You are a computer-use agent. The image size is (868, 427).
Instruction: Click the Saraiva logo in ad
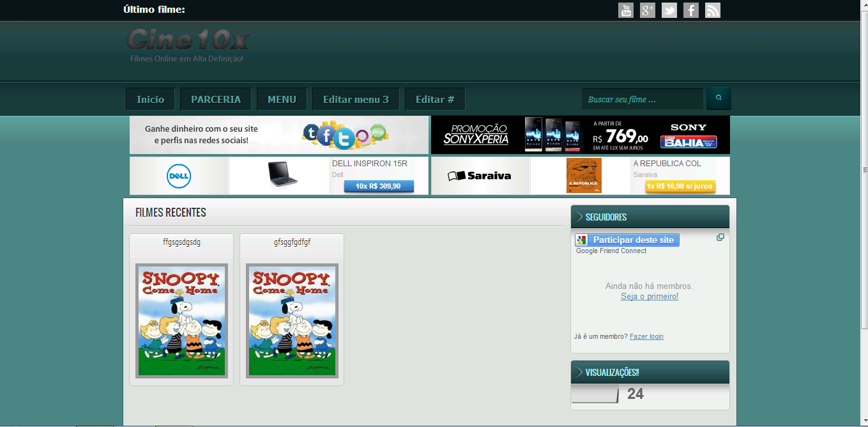tap(480, 176)
